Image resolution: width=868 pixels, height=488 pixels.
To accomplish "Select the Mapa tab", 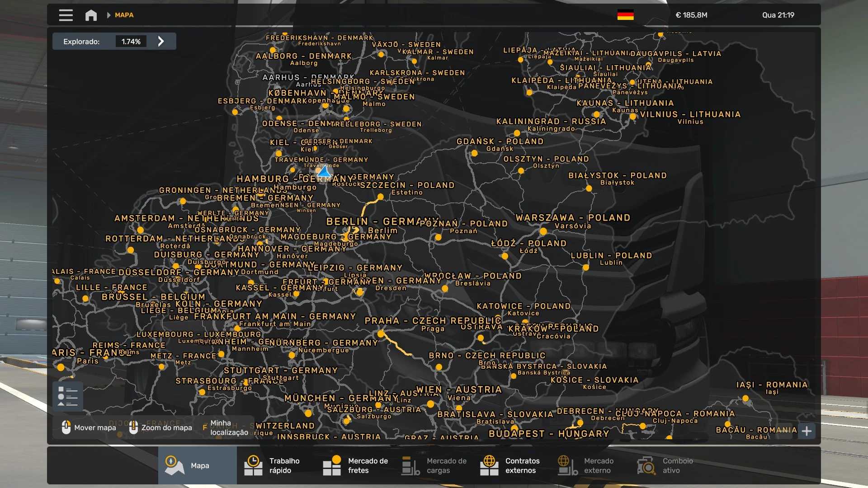I will click(197, 465).
